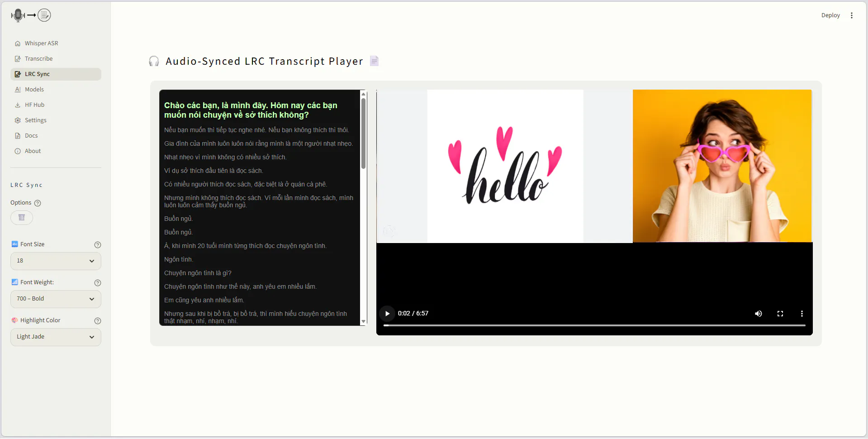Go to the Transcribe page

point(56,59)
